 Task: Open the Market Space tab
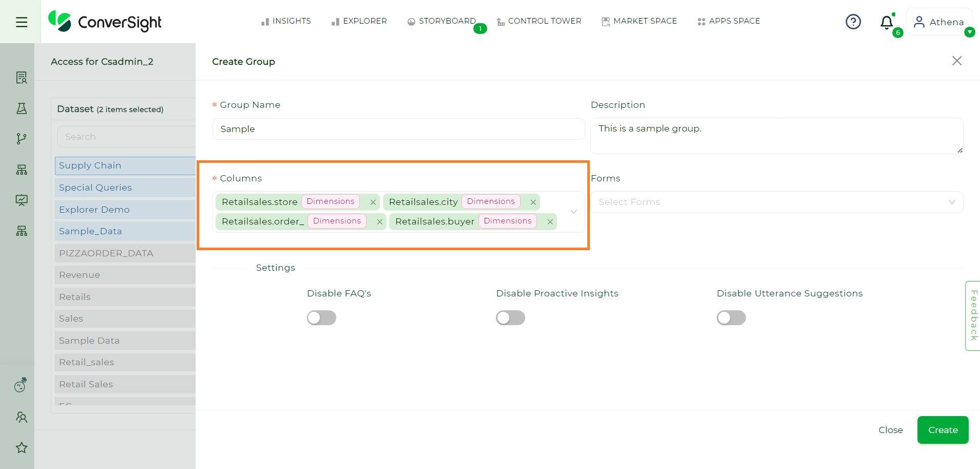639,21
